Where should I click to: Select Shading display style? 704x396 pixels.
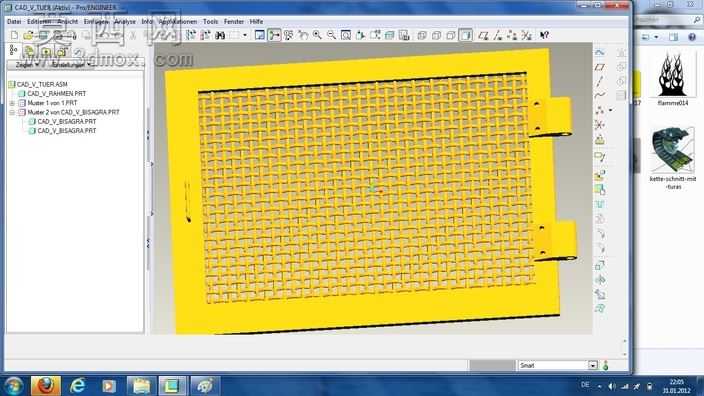coord(466,35)
